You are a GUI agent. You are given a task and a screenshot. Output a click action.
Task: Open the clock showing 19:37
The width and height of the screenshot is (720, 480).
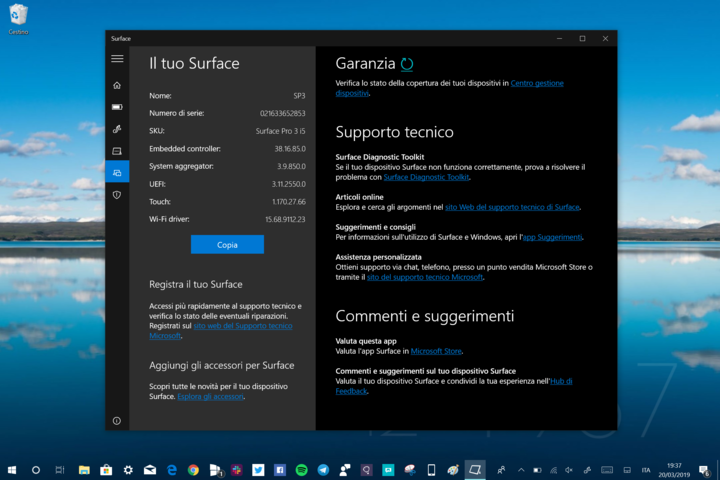[x=674, y=470]
